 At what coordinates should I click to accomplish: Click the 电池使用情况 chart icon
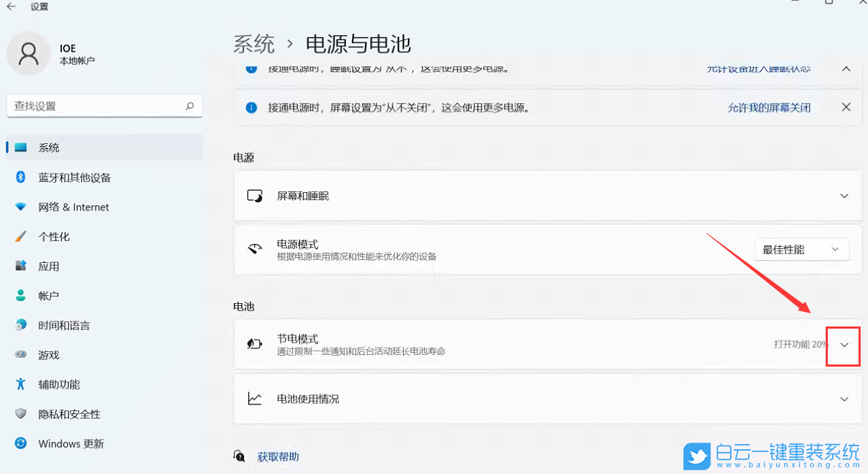pos(254,399)
